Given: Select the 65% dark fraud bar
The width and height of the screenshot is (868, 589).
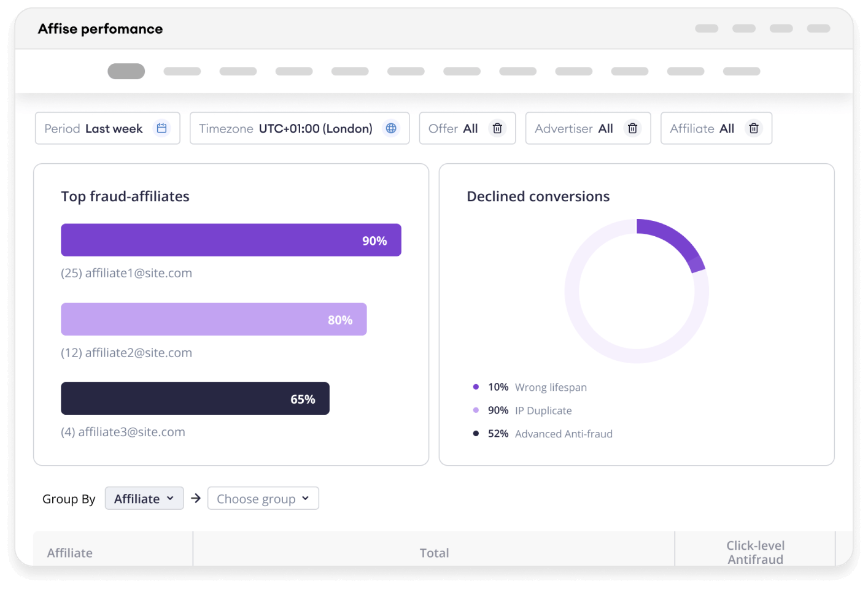Looking at the screenshot, I should click(195, 399).
